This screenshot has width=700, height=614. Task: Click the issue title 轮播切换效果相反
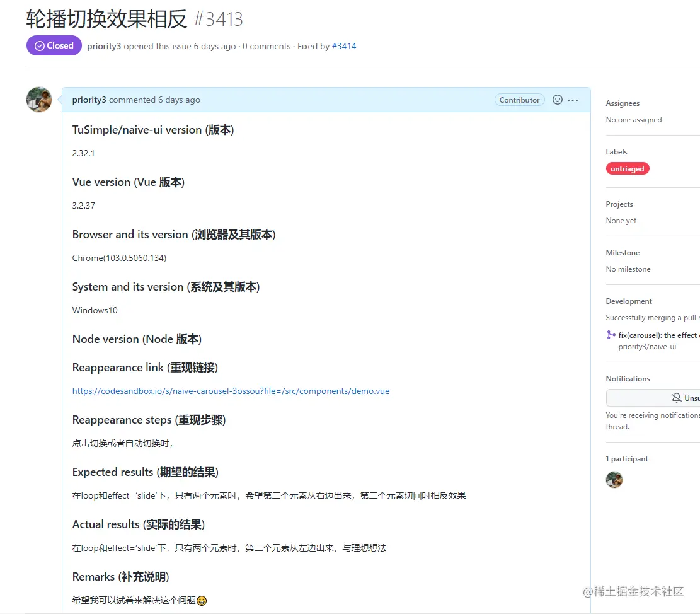[x=106, y=19]
